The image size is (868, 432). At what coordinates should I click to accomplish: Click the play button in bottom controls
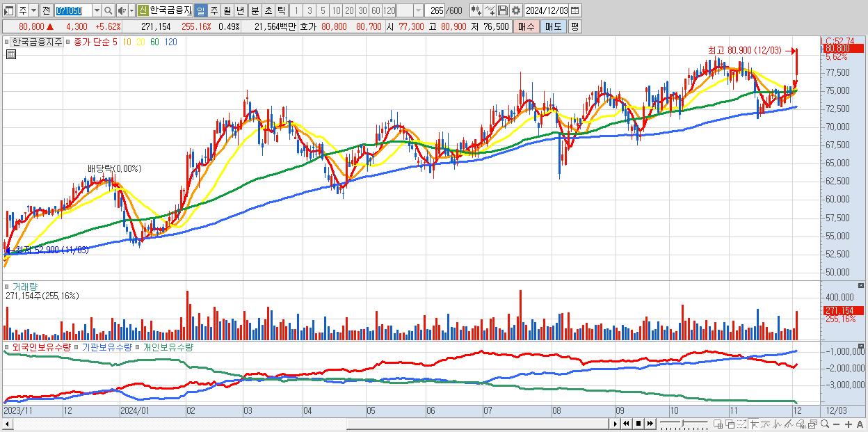click(x=616, y=424)
